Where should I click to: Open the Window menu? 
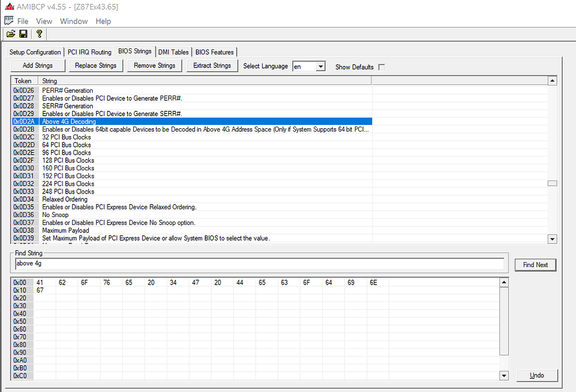[73, 21]
